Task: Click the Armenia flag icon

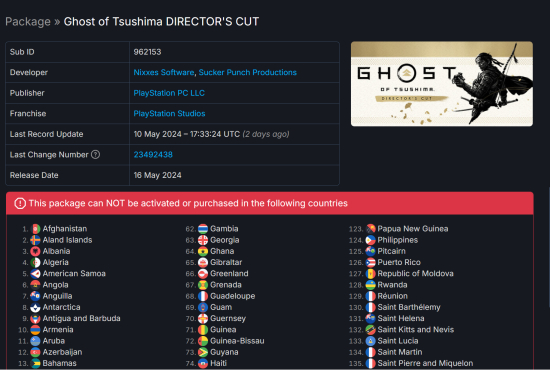Action: point(35,330)
